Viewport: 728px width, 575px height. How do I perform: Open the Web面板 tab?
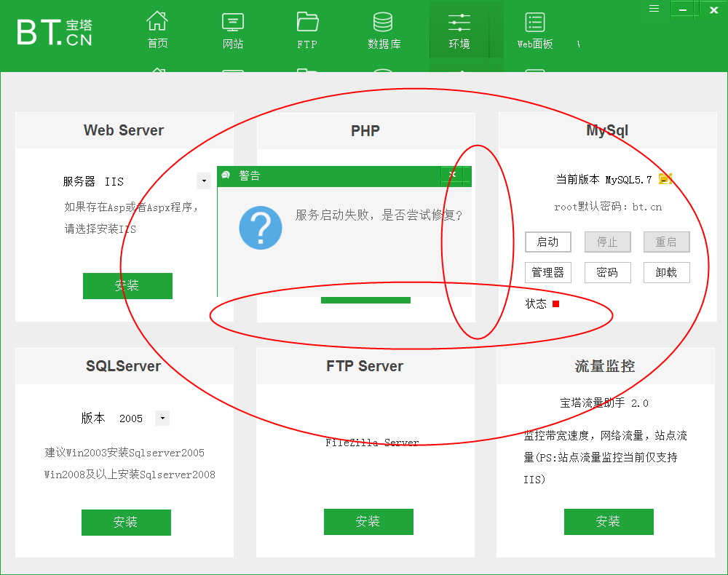(535, 30)
